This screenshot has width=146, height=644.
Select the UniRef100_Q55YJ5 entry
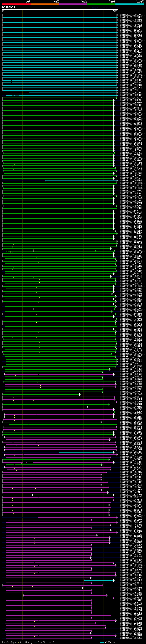[131, 397]
